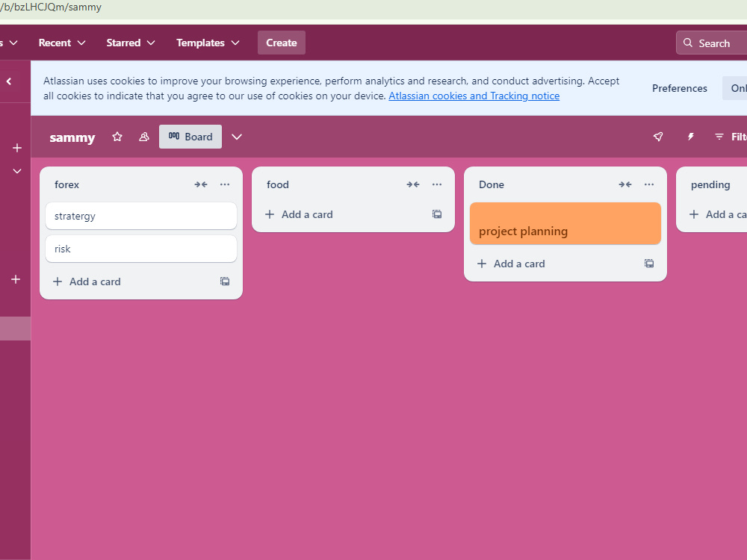This screenshot has width=747, height=560.
Task: Click the browser address bar URL
Action: tap(51, 7)
